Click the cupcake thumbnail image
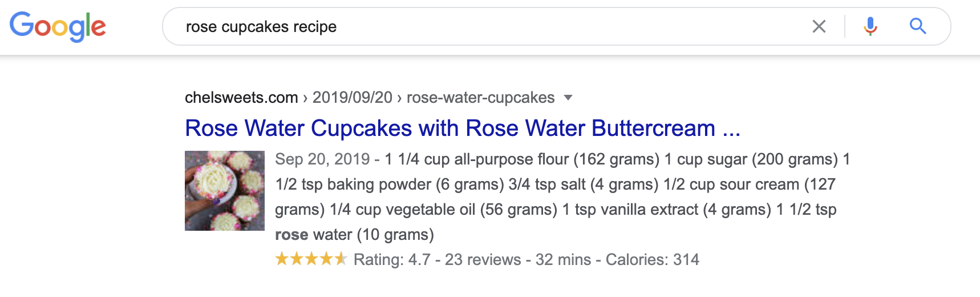This screenshot has height=297, width=980. [225, 191]
